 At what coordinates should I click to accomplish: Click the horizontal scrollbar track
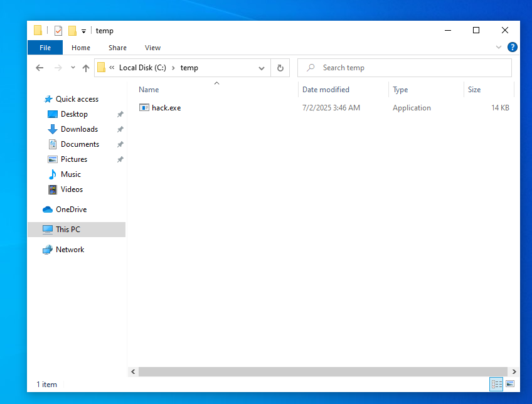tap(323, 371)
